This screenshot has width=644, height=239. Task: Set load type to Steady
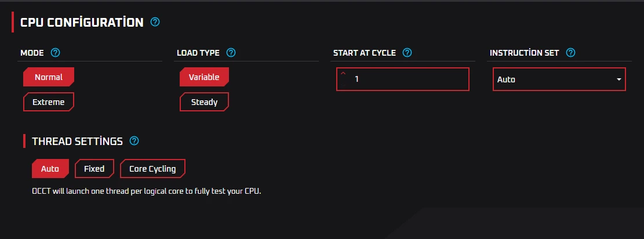tap(204, 102)
